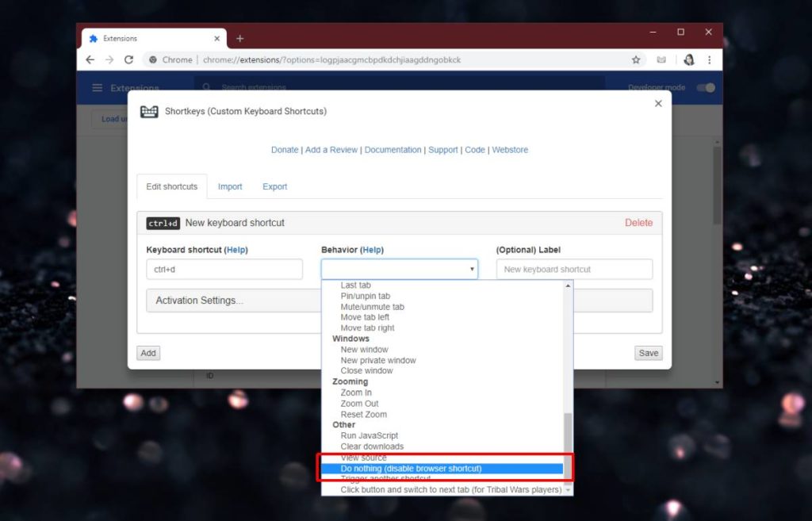
Task: Open Chrome's three-dot menu
Action: 710,59
